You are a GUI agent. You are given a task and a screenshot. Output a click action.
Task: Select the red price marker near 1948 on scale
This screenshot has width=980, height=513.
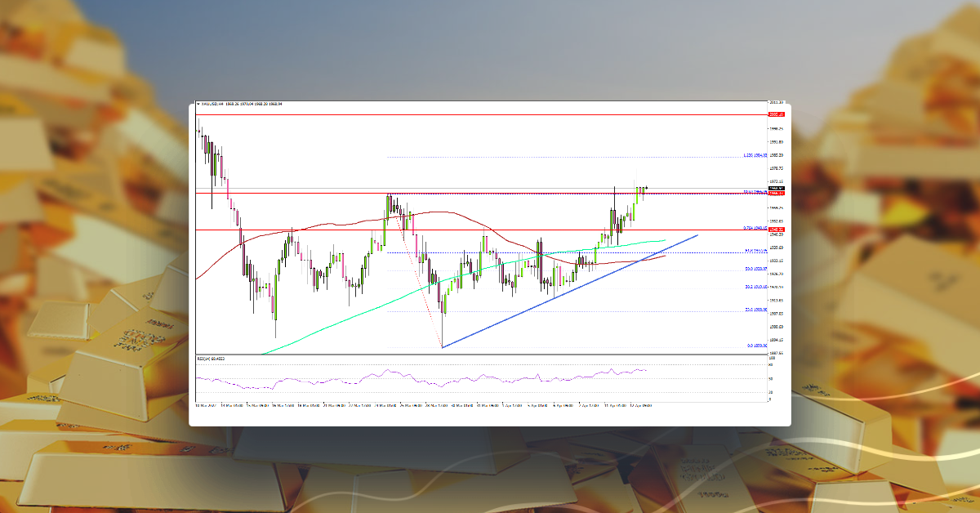(x=774, y=228)
